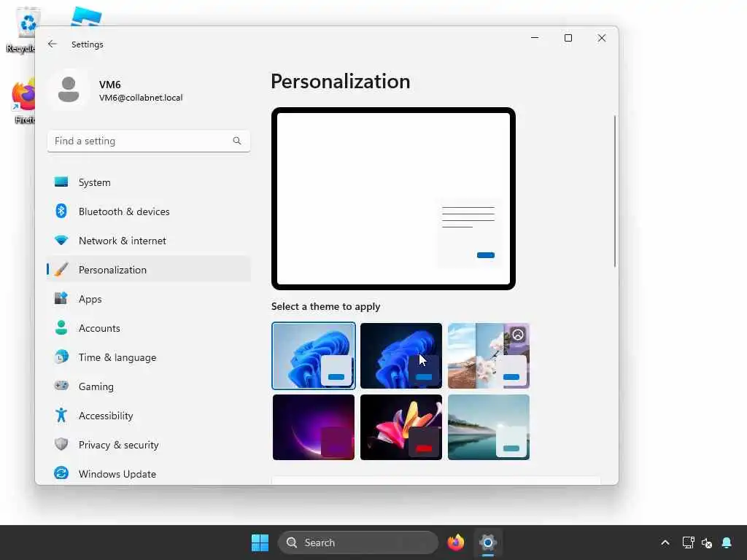747x560 pixels.
Task: Click the Accessibility figure icon
Action: coord(61,415)
